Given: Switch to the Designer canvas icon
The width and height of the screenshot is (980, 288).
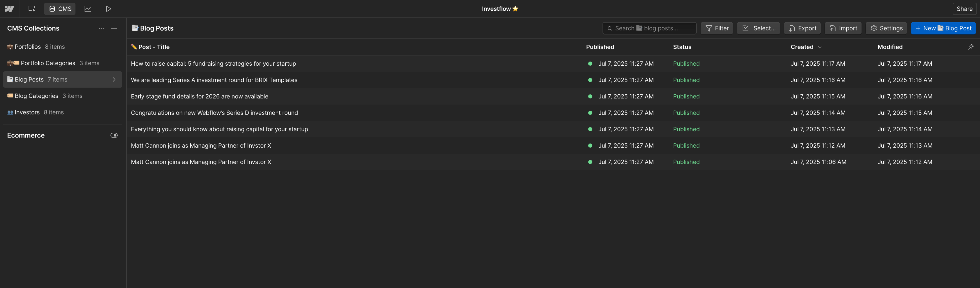Looking at the screenshot, I should coord(32,8).
